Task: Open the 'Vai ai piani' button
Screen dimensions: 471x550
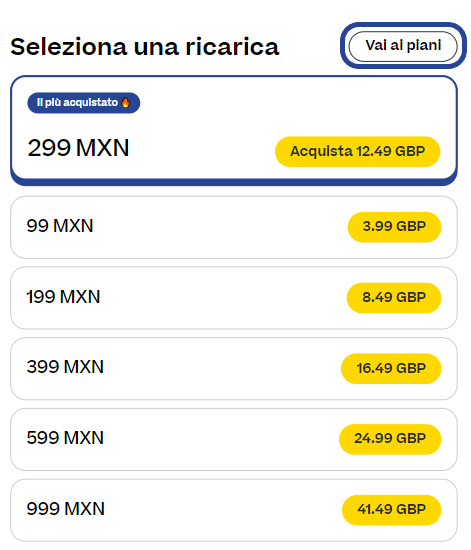Action: point(403,46)
